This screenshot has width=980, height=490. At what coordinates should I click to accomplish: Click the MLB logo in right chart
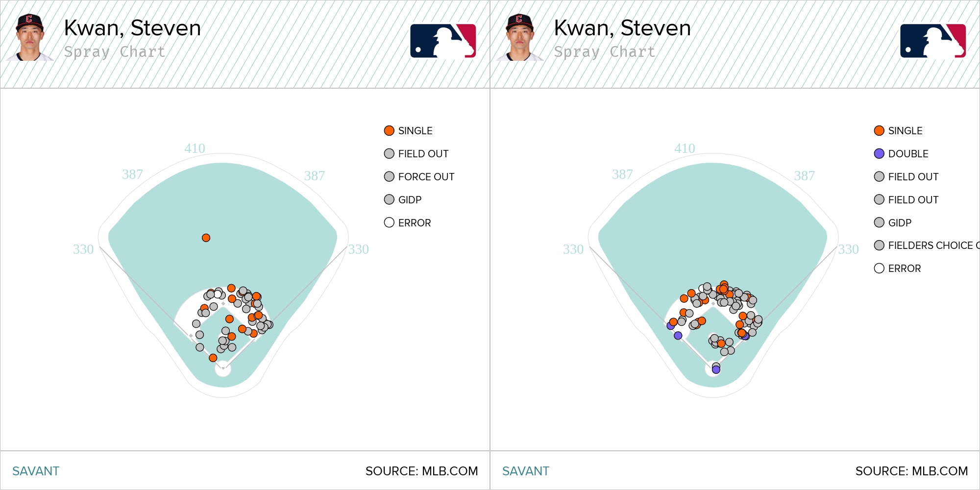coord(933,41)
